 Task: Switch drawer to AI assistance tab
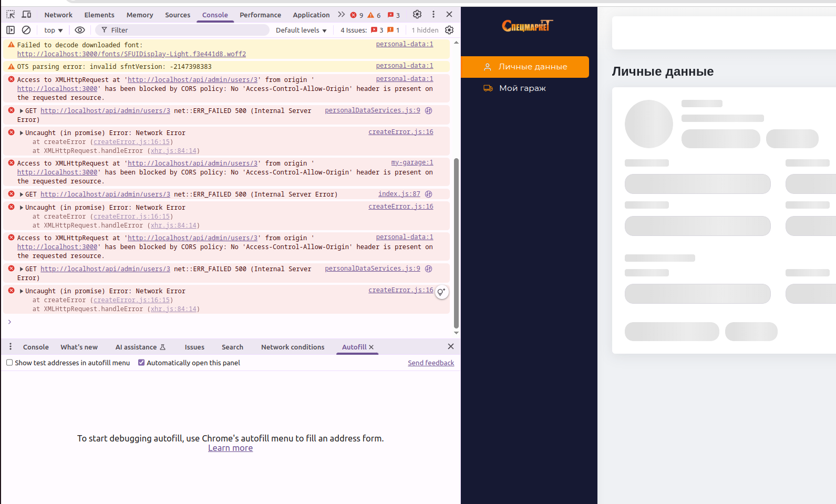[140, 347]
